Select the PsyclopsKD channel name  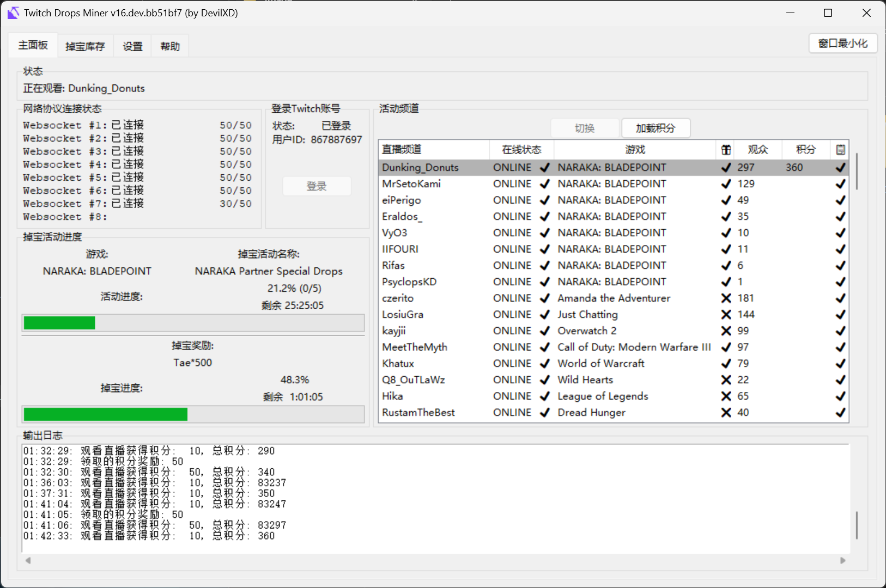(409, 282)
